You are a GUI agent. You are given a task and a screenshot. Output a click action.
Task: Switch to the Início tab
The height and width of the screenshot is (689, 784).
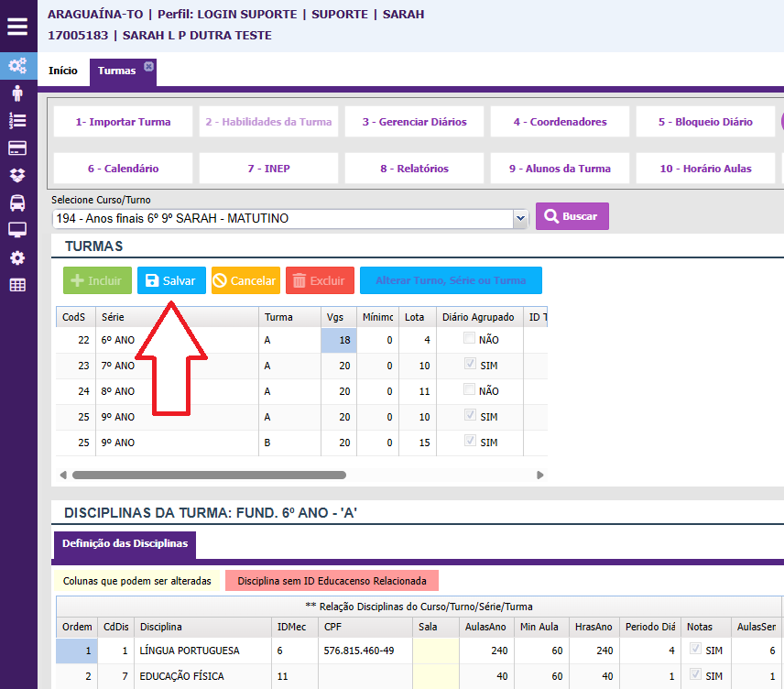(63, 71)
